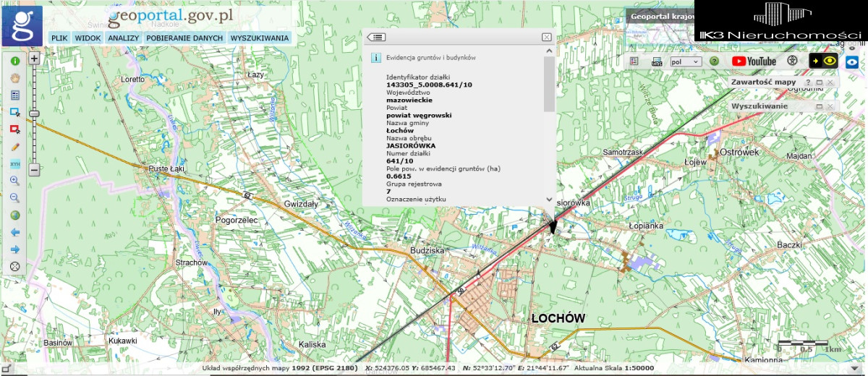This screenshot has height=376, width=868.
Task: Zoom out with the minus button on slider
Action: pos(34,171)
